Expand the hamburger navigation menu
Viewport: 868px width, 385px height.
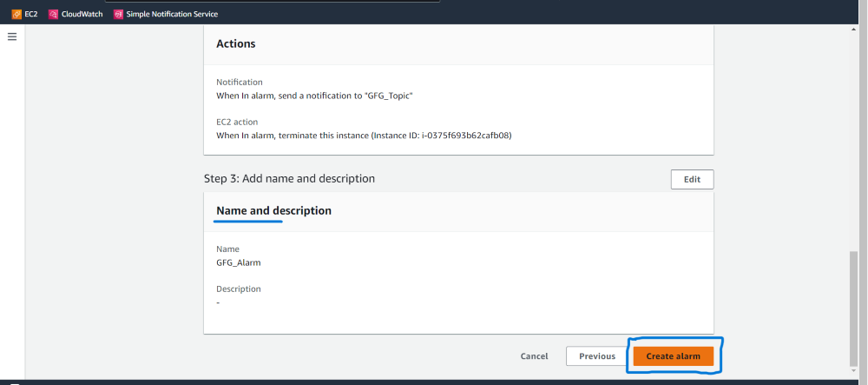(x=12, y=37)
